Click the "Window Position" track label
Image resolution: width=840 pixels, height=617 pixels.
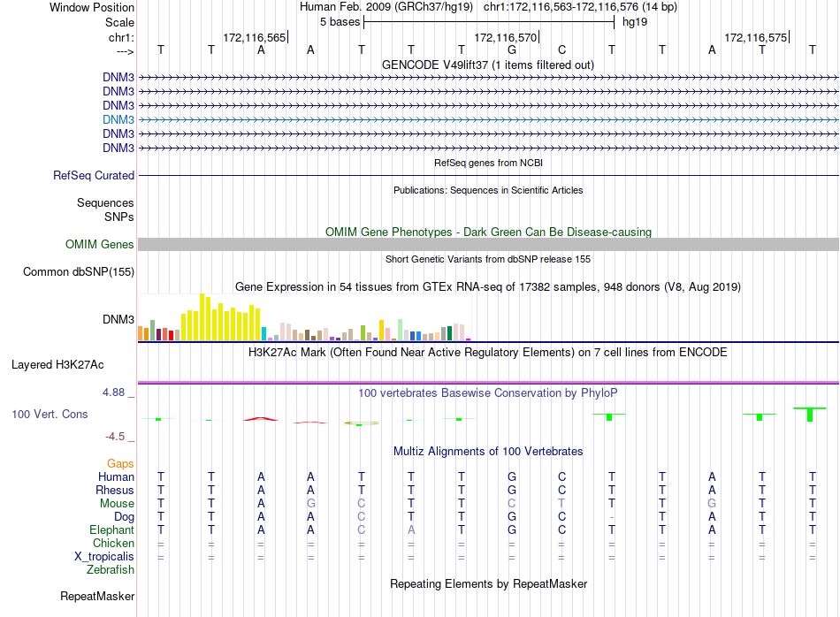tap(92, 7)
